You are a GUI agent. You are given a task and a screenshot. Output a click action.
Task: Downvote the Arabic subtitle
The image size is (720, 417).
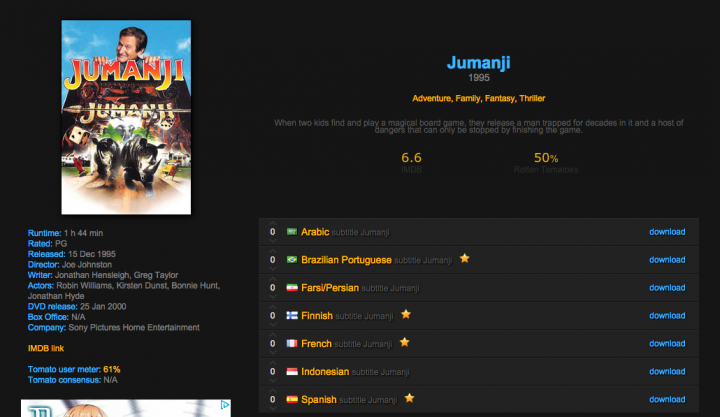(273, 241)
